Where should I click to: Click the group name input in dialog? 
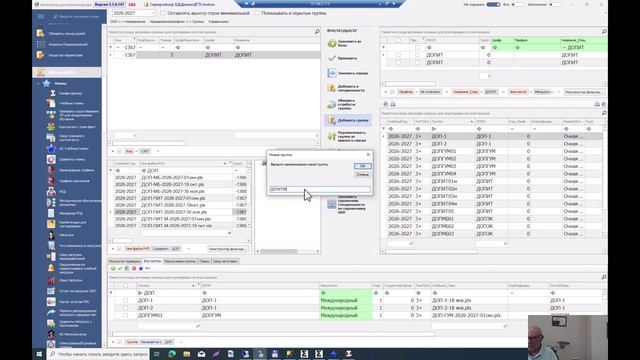pos(320,189)
